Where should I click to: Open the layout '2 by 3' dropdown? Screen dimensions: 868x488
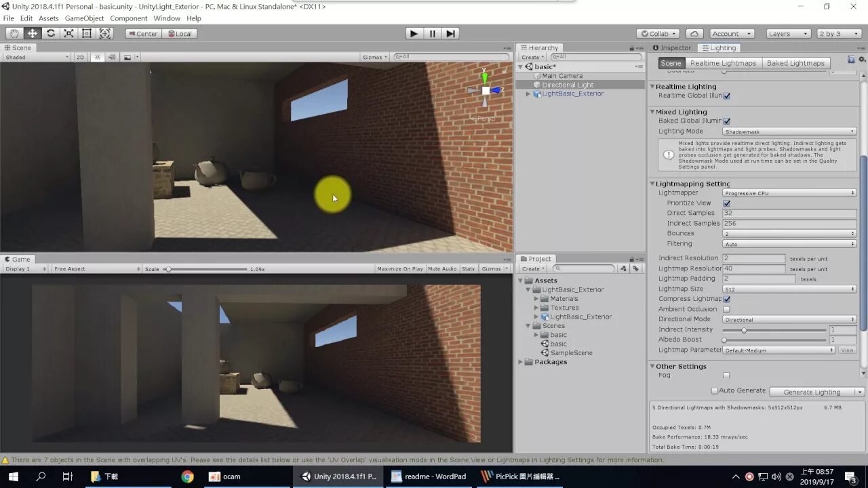(839, 33)
